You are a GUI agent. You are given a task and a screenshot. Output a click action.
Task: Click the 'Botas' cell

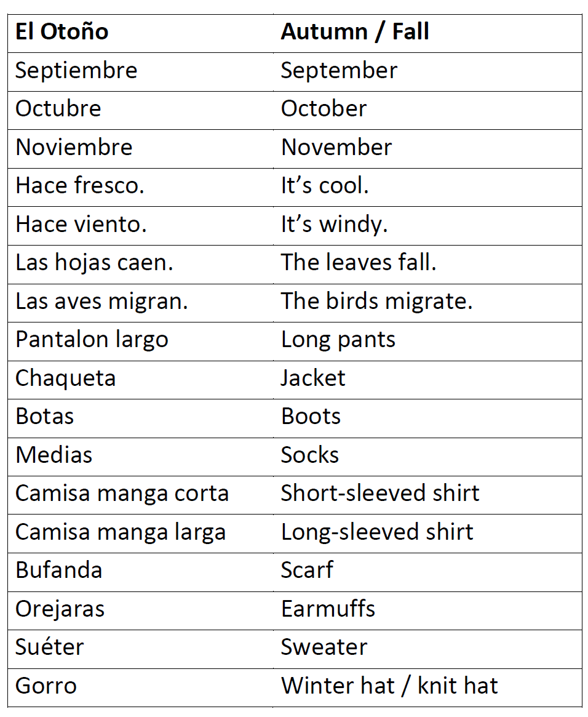[x=44, y=417]
